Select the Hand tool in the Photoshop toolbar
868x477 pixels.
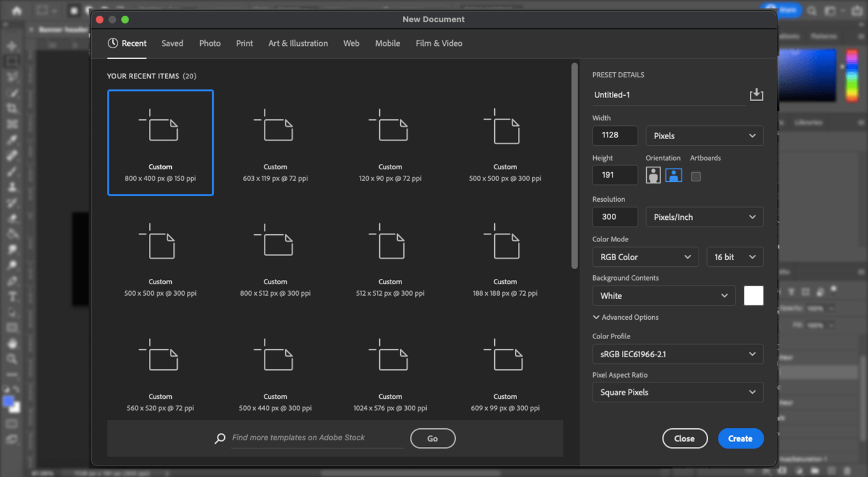[12, 343]
